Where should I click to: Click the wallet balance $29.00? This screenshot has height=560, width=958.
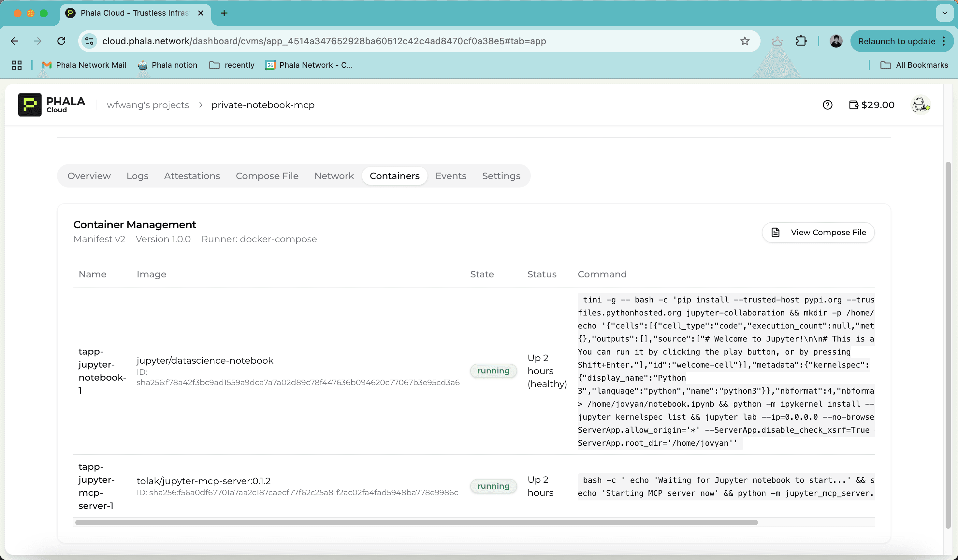coord(871,105)
